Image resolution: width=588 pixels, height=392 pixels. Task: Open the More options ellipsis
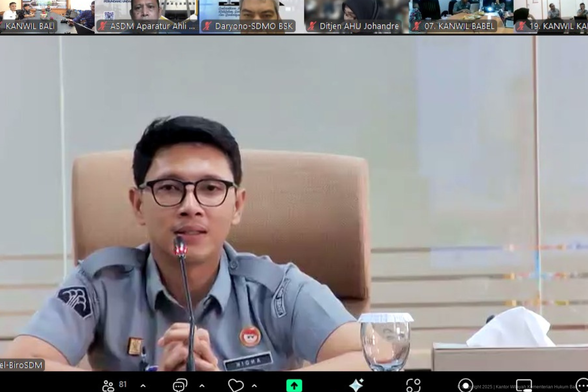(582, 385)
